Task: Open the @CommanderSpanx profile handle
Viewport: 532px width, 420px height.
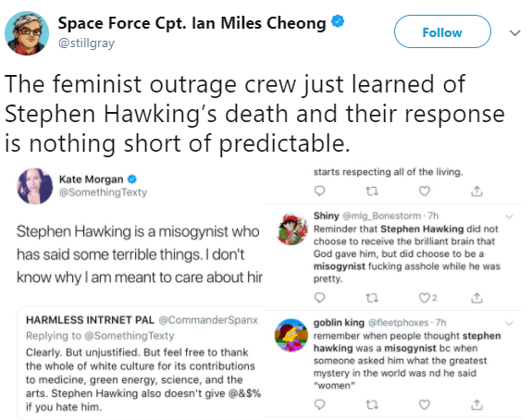Action: pyautogui.click(x=208, y=320)
